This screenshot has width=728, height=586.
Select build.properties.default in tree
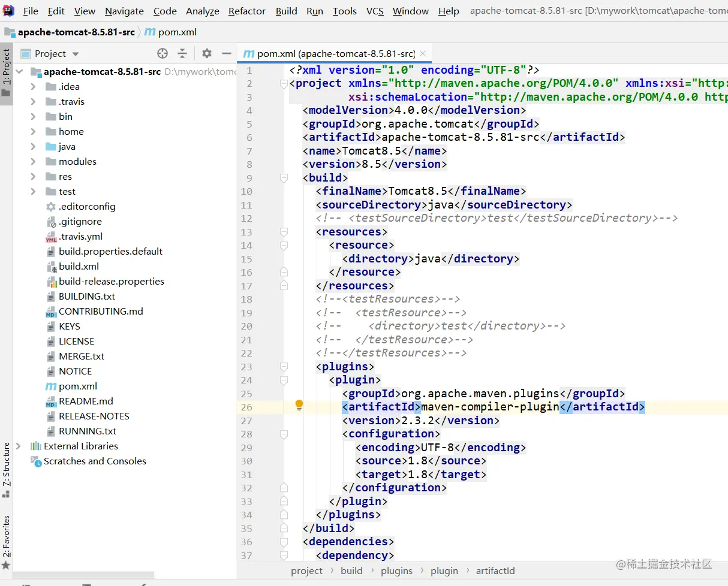point(110,252)
